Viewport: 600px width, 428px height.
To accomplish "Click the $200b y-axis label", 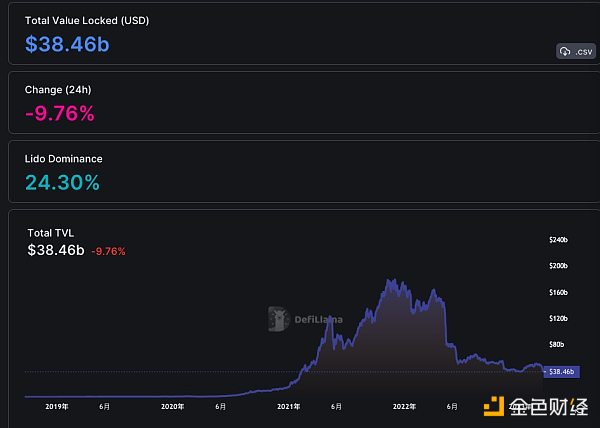I will [558, 266].
